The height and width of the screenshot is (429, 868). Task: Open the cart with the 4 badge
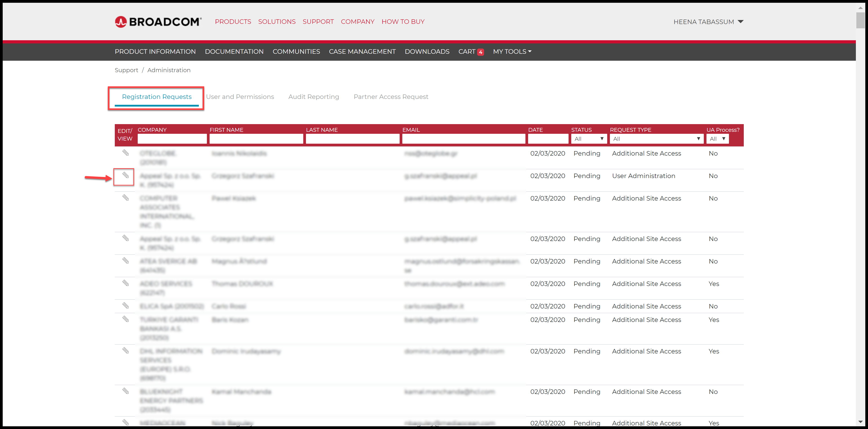point(471,52)
